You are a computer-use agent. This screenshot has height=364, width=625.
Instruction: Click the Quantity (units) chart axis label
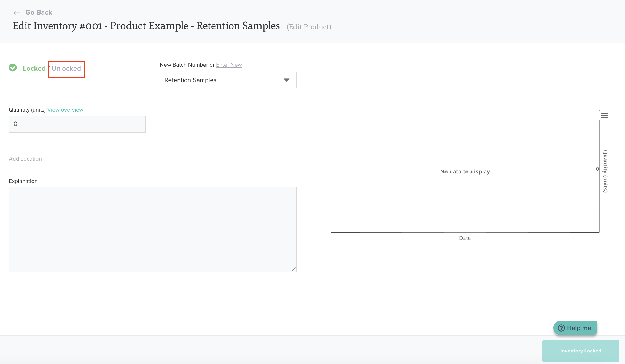(x=605, y=171)
